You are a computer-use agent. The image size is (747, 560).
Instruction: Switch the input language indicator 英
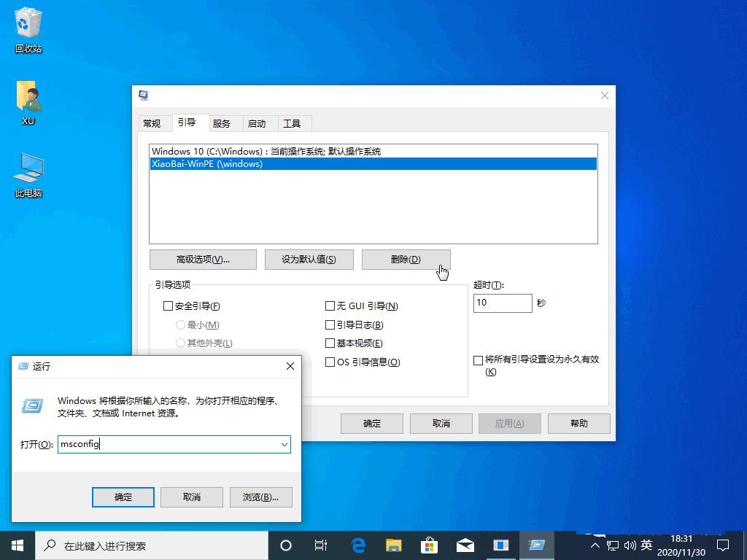coord(646,545)
